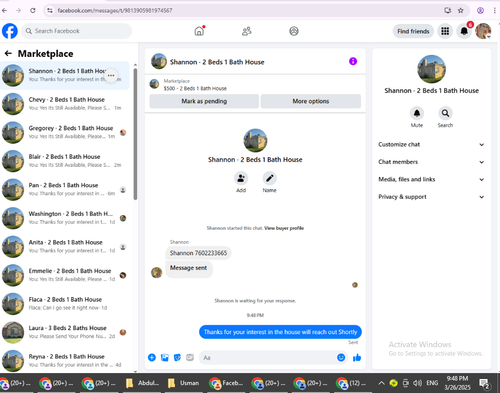Click the Add people icon
This screenshot has height=393, width=500.
click(x=241, y=179)
